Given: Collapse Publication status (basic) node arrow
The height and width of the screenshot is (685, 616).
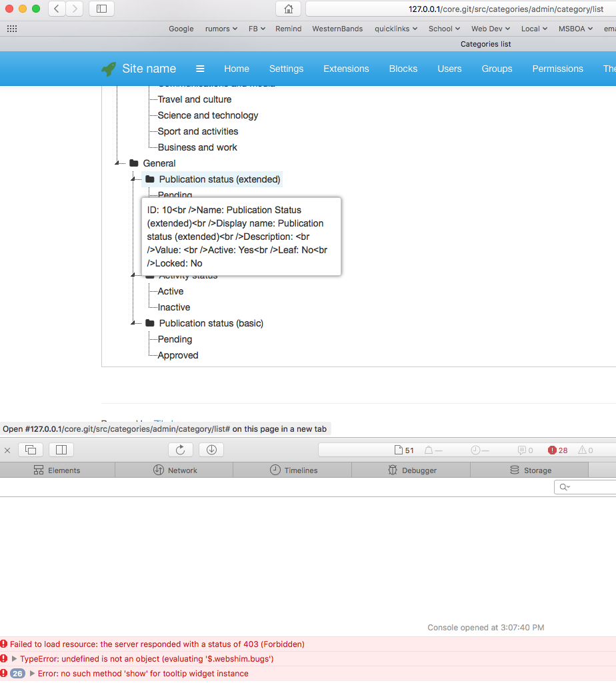Looking at the screenshot, I should [133, 323].
